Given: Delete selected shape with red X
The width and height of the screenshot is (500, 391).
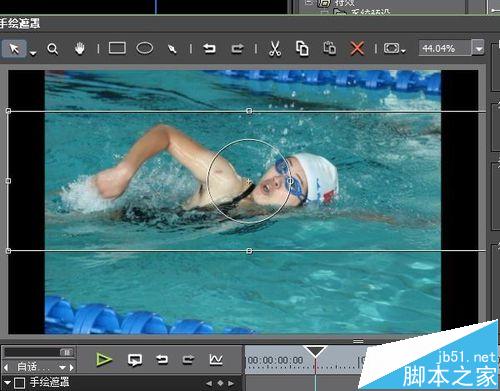Looking at the screenshot, I should pyautogui.click(x=357, y=49).
